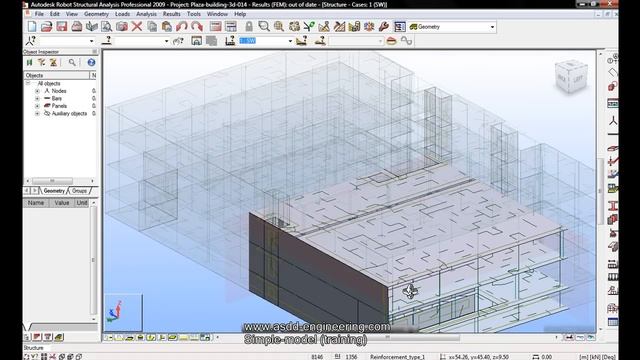Redo the last action
The height and width of the screenshot is (360, 640).
tap(197, 27)
